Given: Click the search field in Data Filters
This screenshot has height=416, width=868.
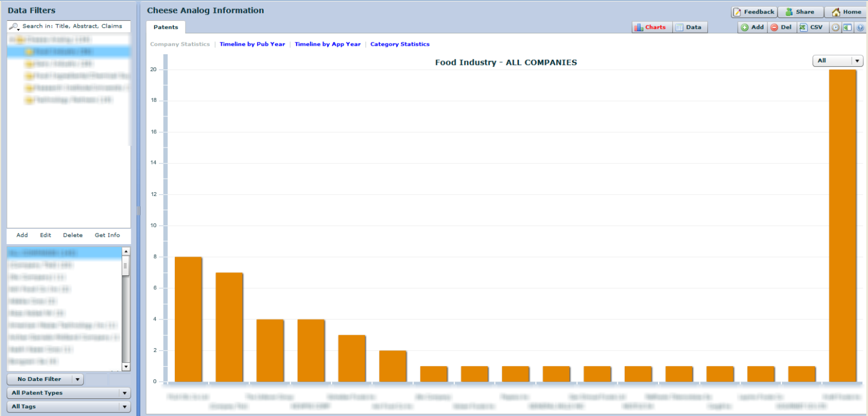Looking at the screenshot, I should (74, 27).
